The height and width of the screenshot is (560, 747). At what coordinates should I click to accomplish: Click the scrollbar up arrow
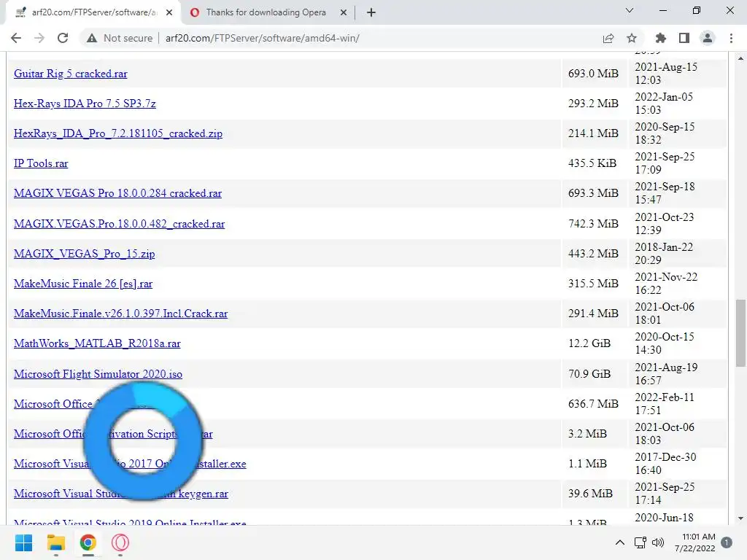pos(740,58)
